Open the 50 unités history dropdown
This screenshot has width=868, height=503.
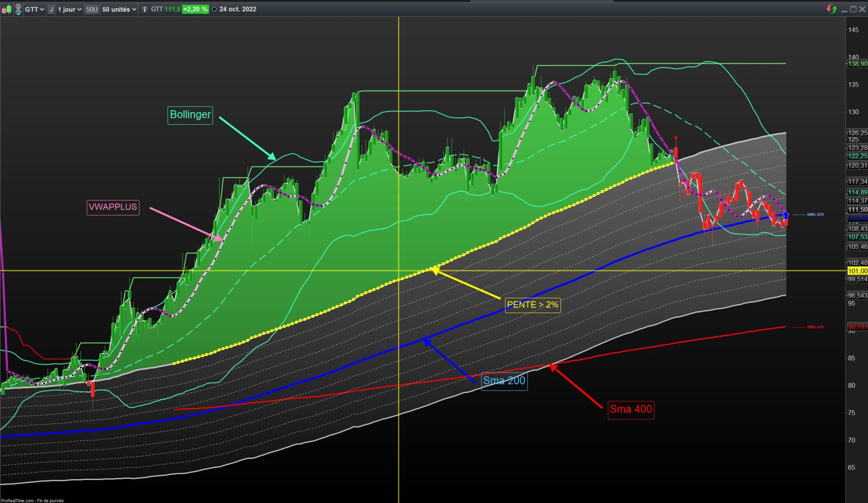[x=119, y=9]
